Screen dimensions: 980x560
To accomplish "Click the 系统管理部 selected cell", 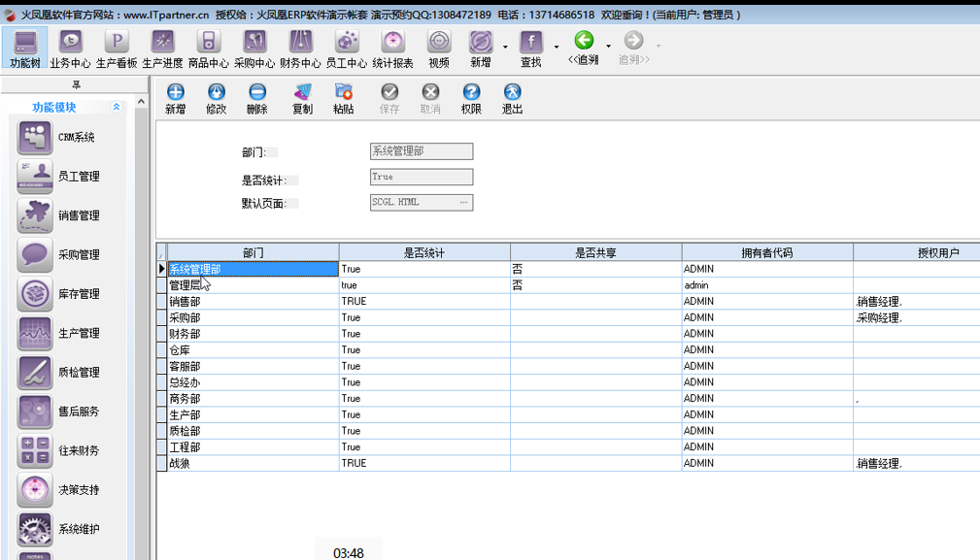I will pyautogui.click(x=253, y=269).
